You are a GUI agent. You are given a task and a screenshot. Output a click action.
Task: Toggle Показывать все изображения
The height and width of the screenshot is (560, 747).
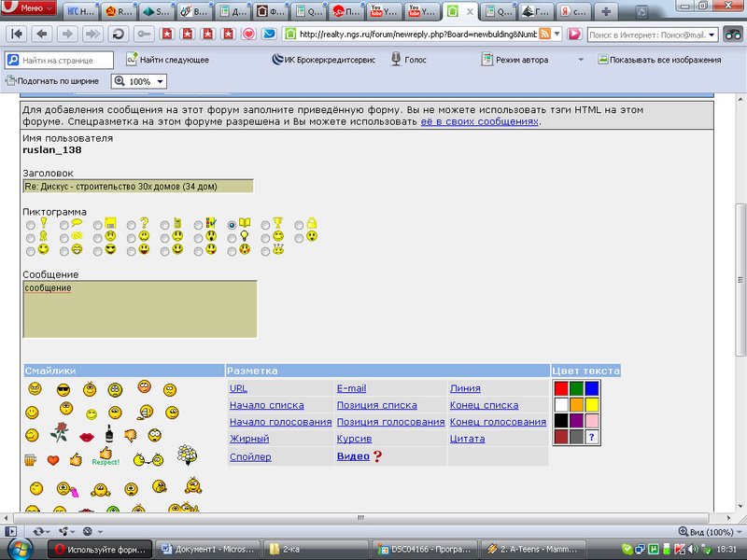(x=659, y=60)
